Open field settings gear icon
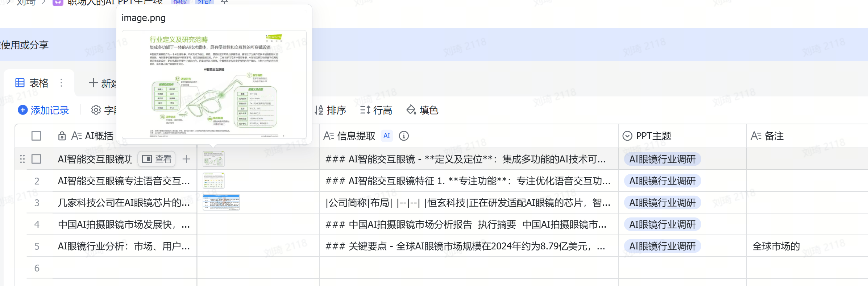The width and height of the screenshot is (868, 286). pyautogui.click(x=96, y=110)
